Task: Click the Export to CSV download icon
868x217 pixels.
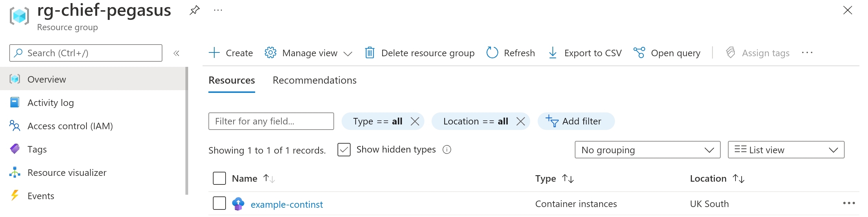Action: point(553,53)
